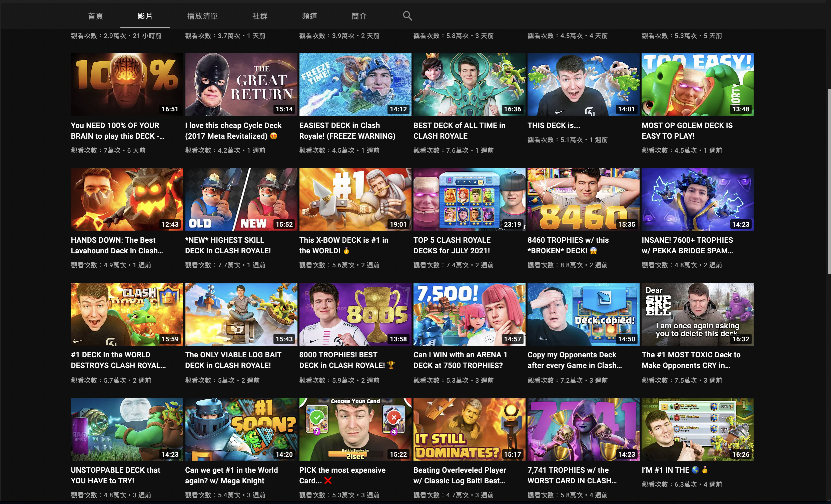Open the IT STILL DOMINATES? thumbnail
831x504 pixels.
click(x=470, y=429)
